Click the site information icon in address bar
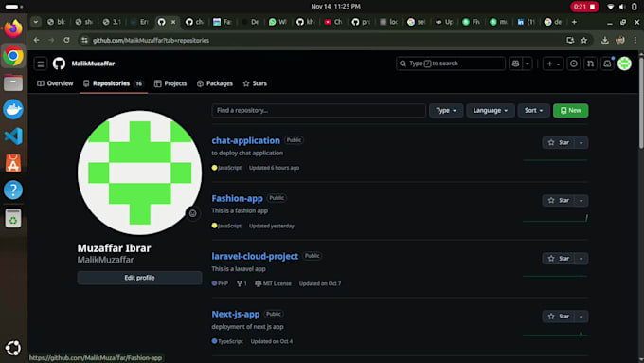The height and width of the screenshot is (363, 644). click(x=84, y=41)
